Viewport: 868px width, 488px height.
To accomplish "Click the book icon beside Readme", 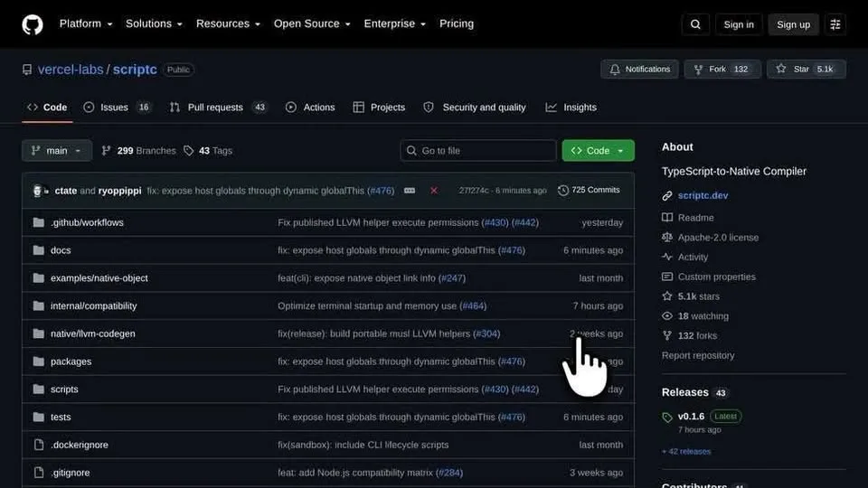I will tap(667, 218).
